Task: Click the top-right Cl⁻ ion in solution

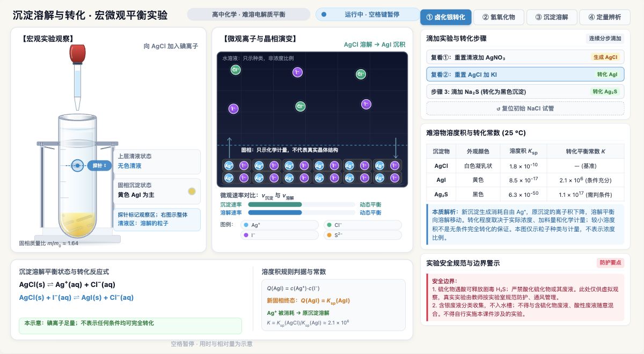Action: (x=361, y=74)
